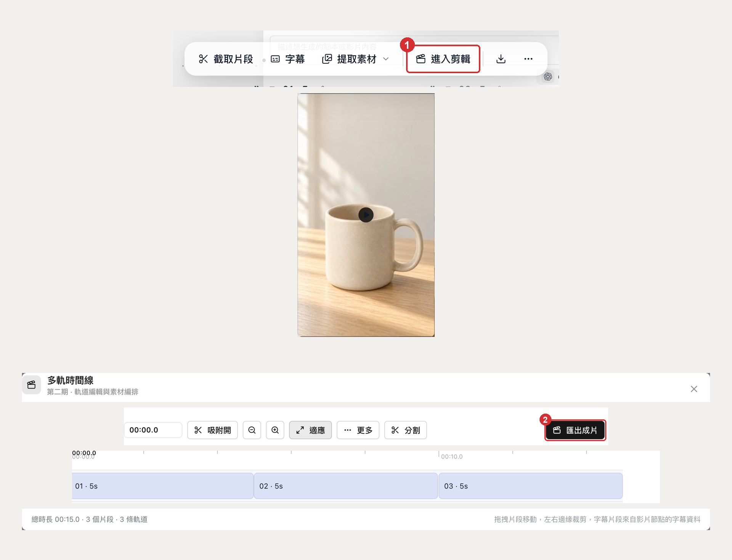The width and height of the screenshot is (732, 560).
Task: Click the 提取素材 label
Action: coord(357,59)
